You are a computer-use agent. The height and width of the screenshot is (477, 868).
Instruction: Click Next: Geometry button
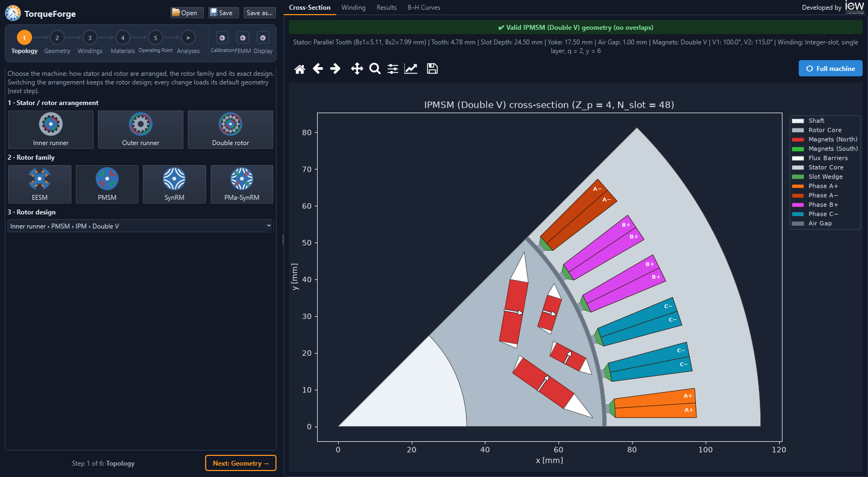pos(241,463)
